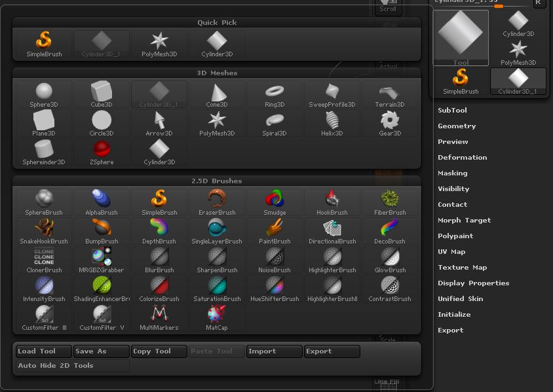Click Import in tool popup
Viewport: 553px width, 392px height.
pos(275,351)
